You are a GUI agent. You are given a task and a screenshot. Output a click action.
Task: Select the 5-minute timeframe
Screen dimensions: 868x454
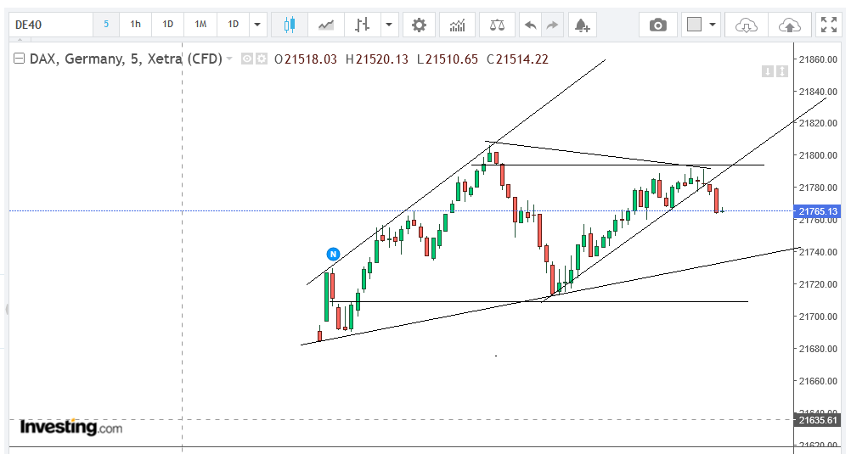105,25
